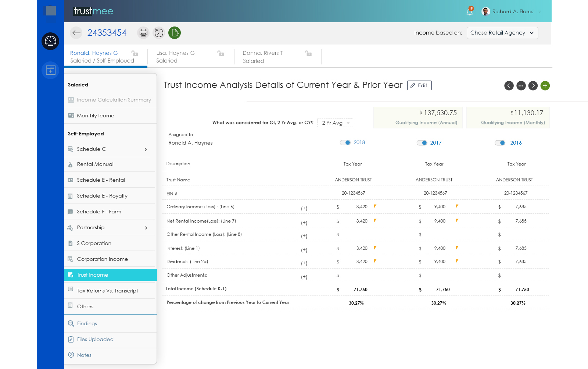
Task: Click (+) next to Ordinary Income row
Action: [x=304, y=208]
